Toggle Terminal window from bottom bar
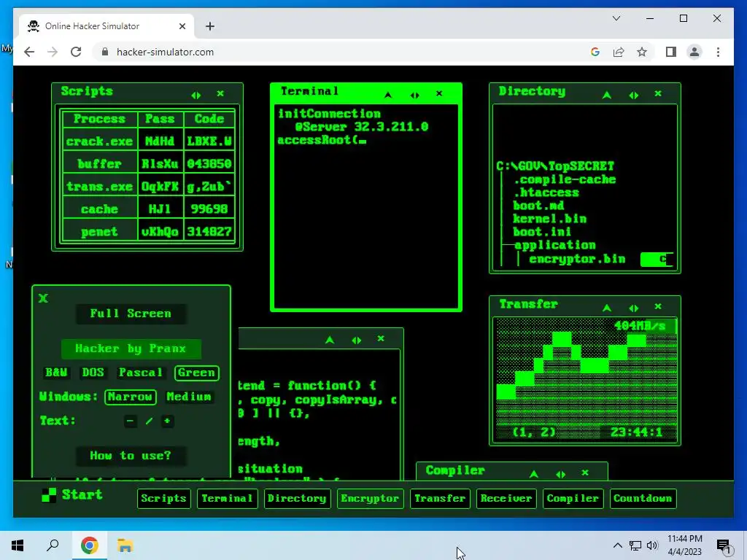This screenshot has height=560, width=747. pos(228,499)
